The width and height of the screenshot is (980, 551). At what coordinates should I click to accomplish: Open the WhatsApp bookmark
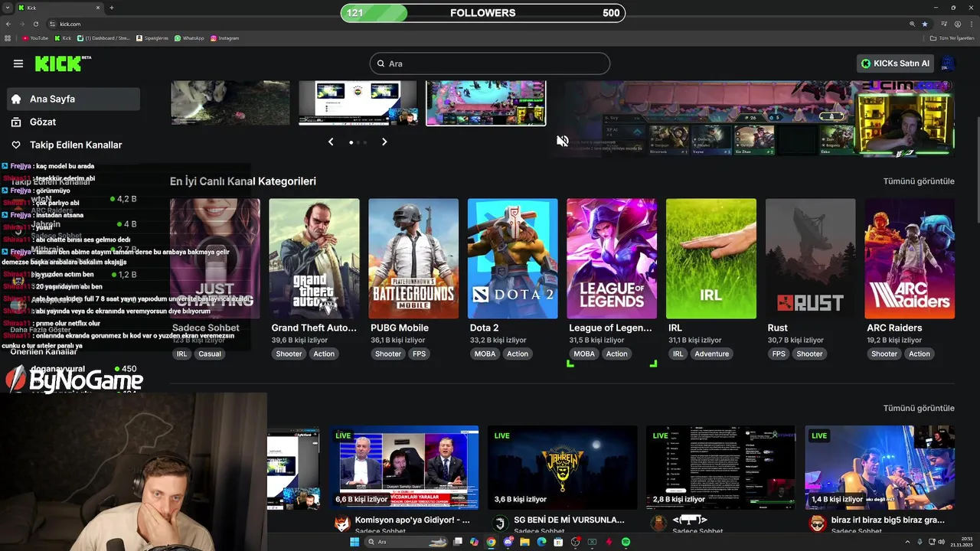click(189, 38)
